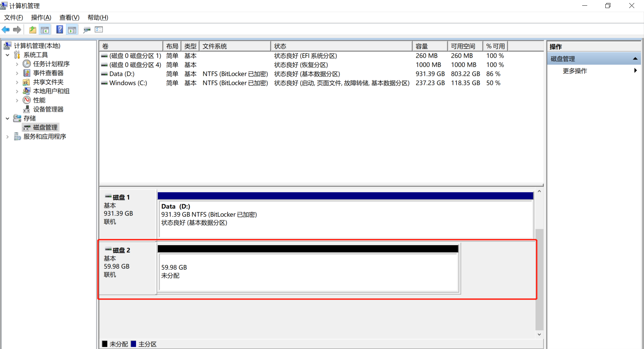Select the Services and Applications icon

click(17, 136)
